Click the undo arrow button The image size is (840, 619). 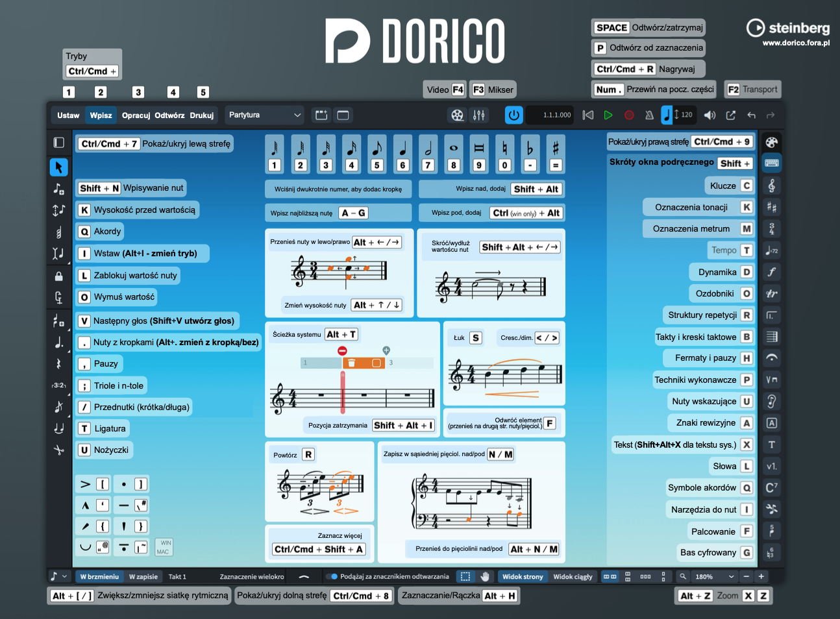(x=751, y=115)
